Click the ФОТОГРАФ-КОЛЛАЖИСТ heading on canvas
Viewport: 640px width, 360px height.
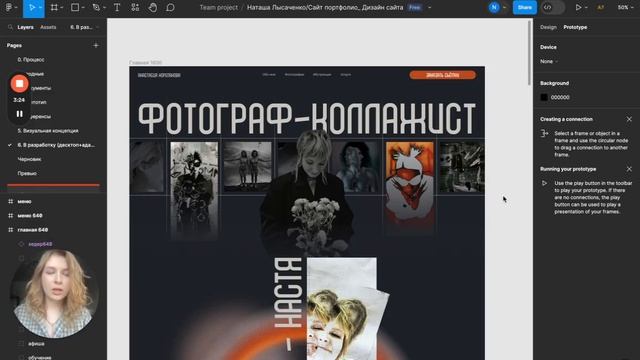tap(307, 118)
